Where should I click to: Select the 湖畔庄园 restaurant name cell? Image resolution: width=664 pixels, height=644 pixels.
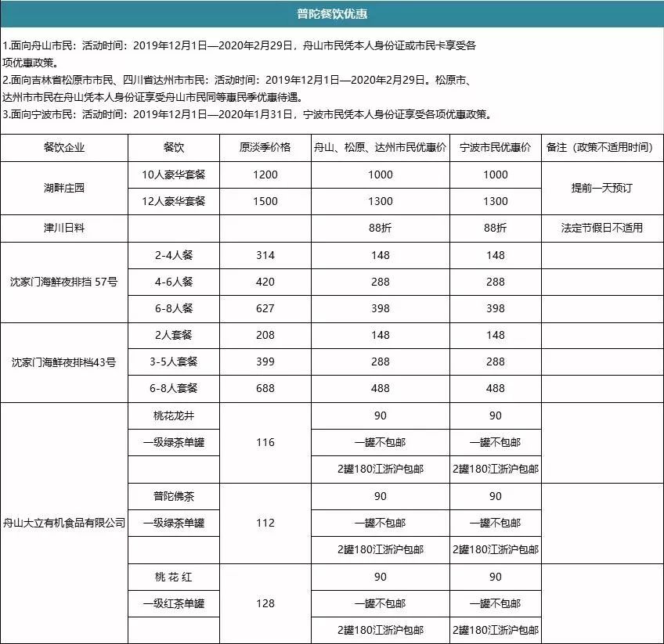66,189
